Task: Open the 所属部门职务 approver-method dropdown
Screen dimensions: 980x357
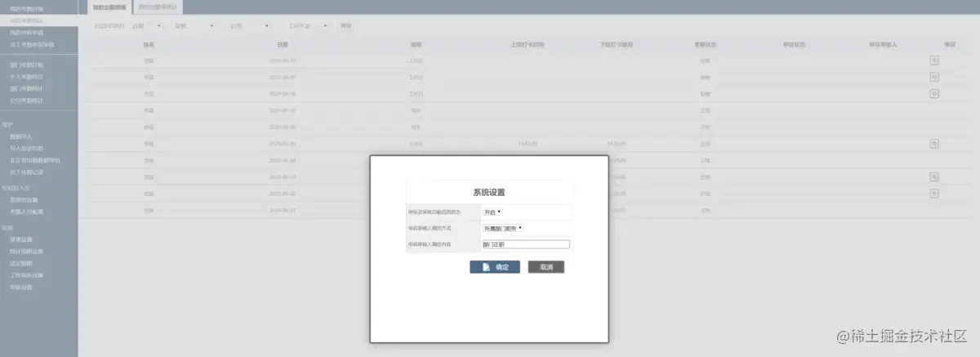Action: (x=503, y=228)
